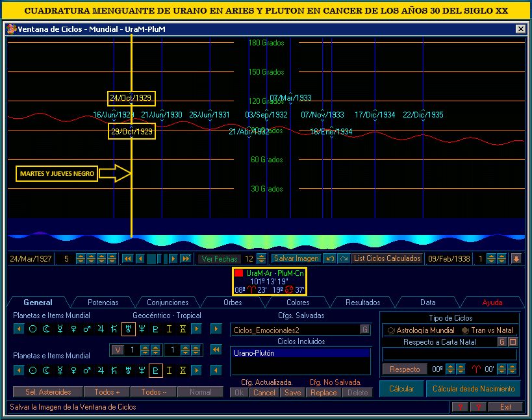Switch to the Potencias tab
Image resolution: width=532 pixels, height=420 pixels.
click(103, 303)
